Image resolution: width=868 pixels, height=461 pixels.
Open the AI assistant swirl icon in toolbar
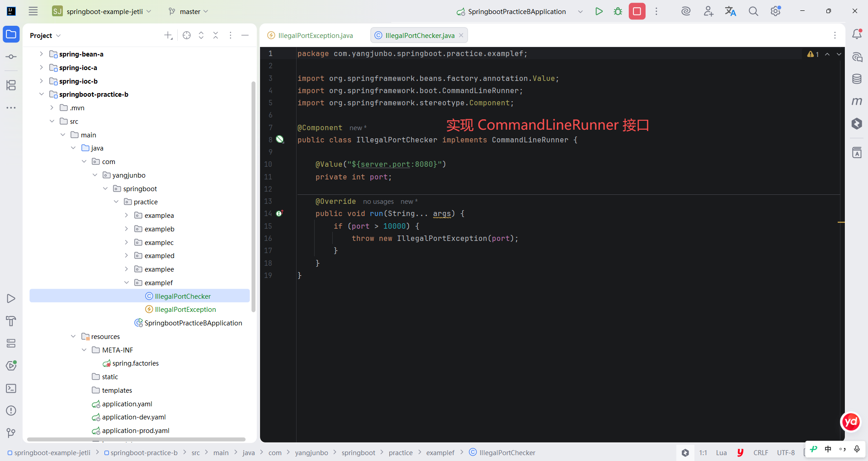[x=686, y=11]
